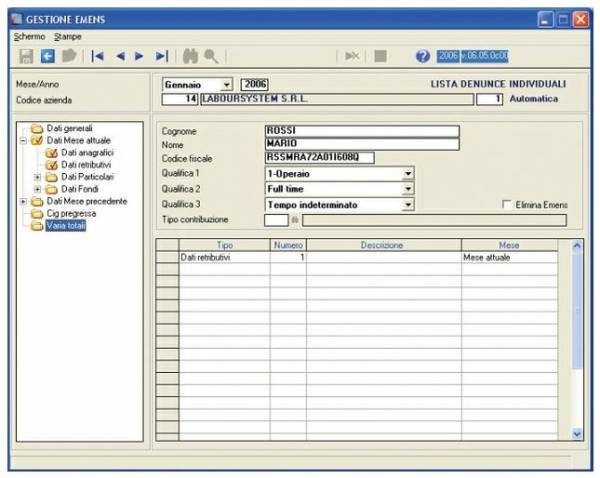Go to previous record arrow

pyautogui.click(x=120, y=56)
